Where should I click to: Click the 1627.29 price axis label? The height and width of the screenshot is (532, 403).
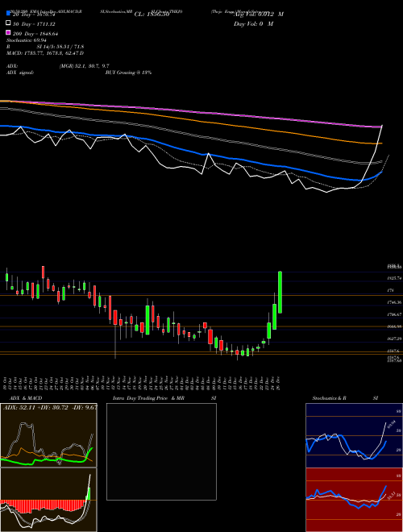pyautogui.click(x=395, y=339)
